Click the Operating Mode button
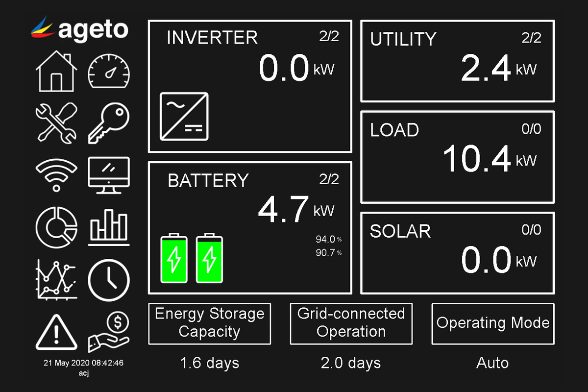Screen dimensions: 588x392 tap(492, 323)
